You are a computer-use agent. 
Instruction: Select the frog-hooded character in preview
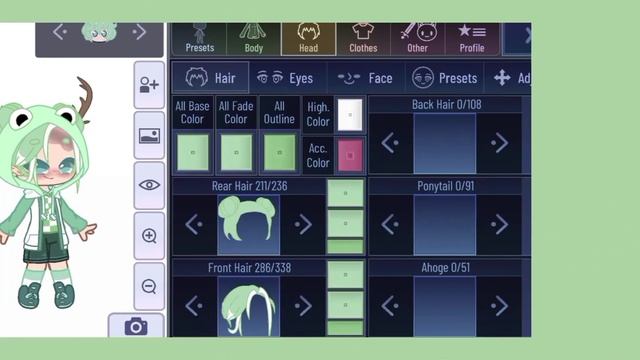pyautogui.click(x=47, y=194)
